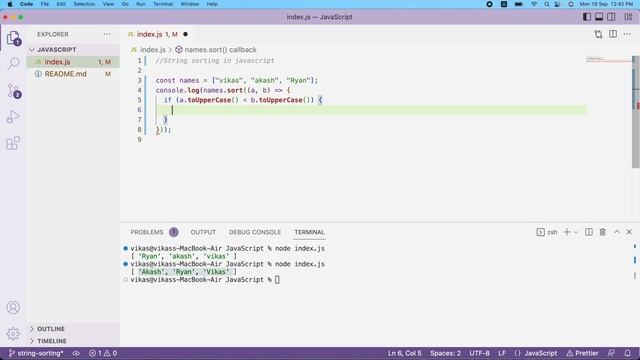The width and height of the screenshot is (640, 360).
Task: Open the new terminal launch profile dropdown
Action: pyautogui.click(x=576, y=232)
